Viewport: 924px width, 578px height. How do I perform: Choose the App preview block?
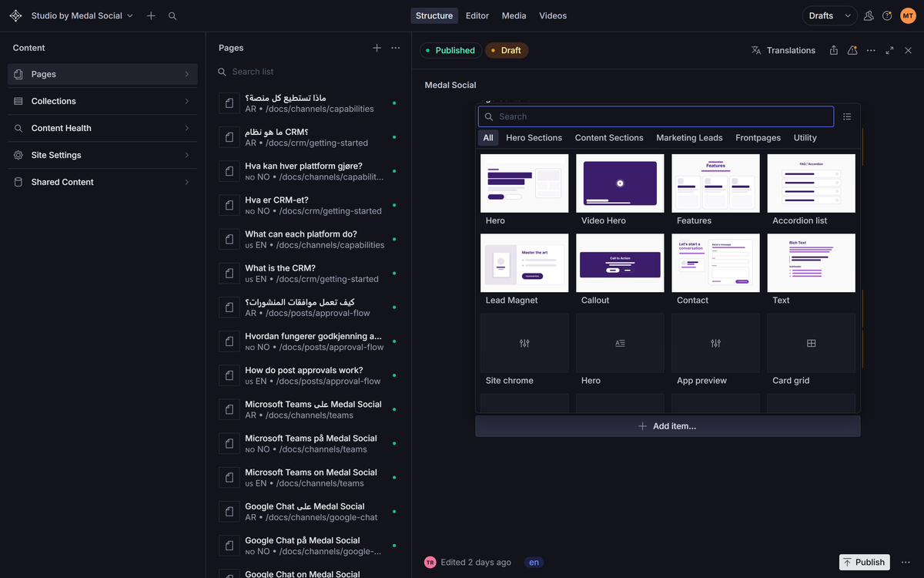click(x=715, y=351)
